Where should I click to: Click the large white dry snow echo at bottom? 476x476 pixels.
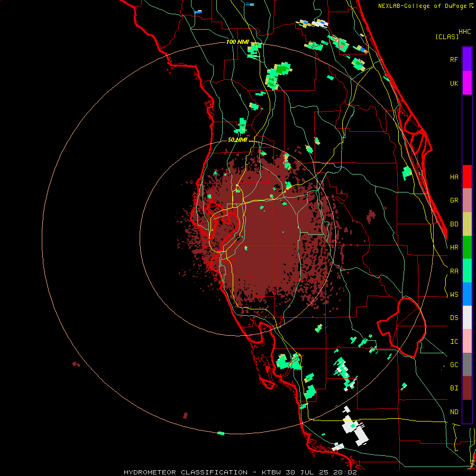point(354,429)
